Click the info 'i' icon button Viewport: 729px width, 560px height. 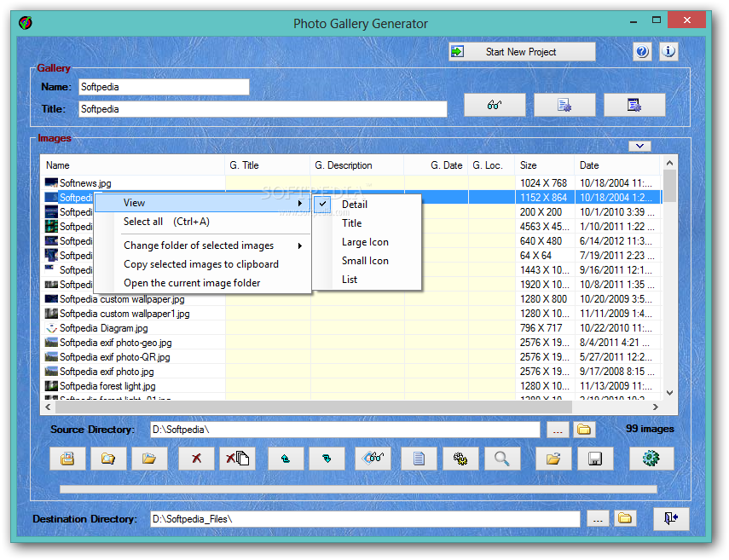[668, 51]
